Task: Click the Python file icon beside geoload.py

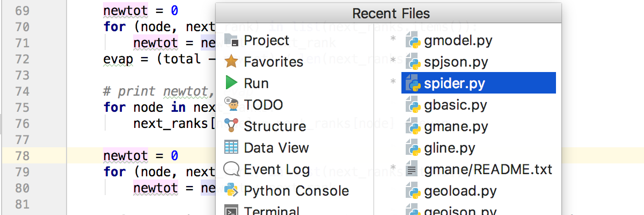Action: tap(412, 191)
